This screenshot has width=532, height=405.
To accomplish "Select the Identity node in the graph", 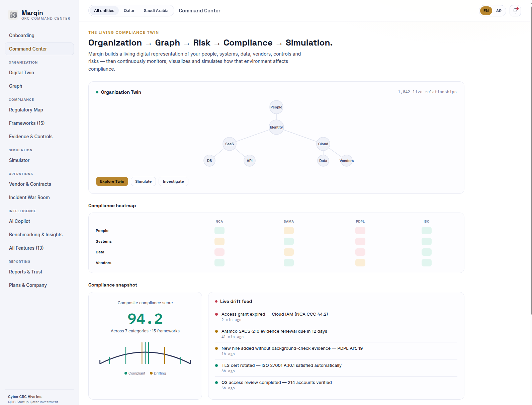I will tap(276, 127).
